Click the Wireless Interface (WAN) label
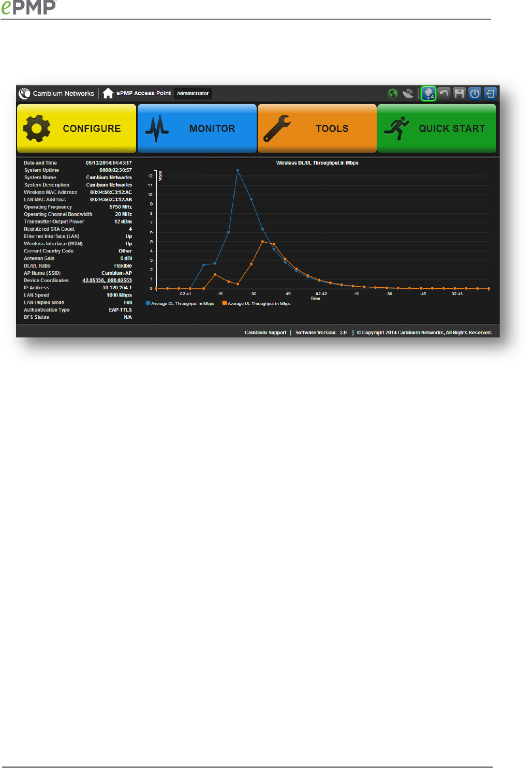This screenshot has width=532, height=768. [53, 244]
